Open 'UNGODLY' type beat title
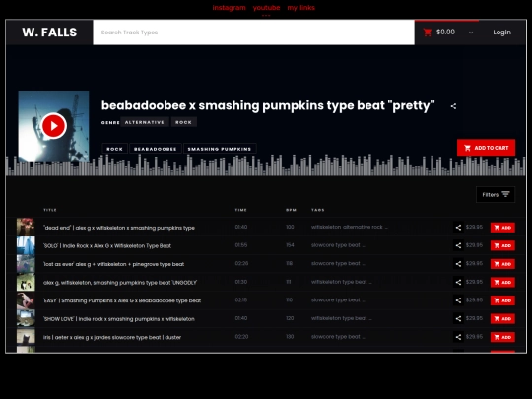Screen dimensions: 532x399 120,283
